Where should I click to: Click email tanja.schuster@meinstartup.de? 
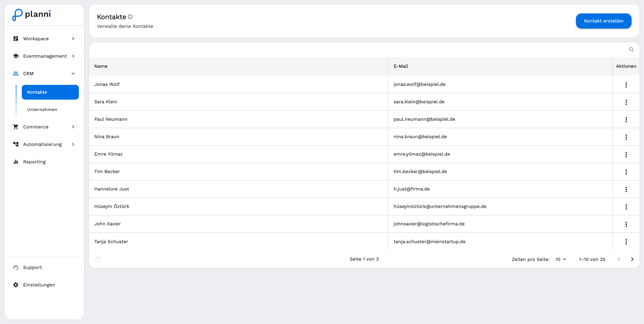click(429, 241)
